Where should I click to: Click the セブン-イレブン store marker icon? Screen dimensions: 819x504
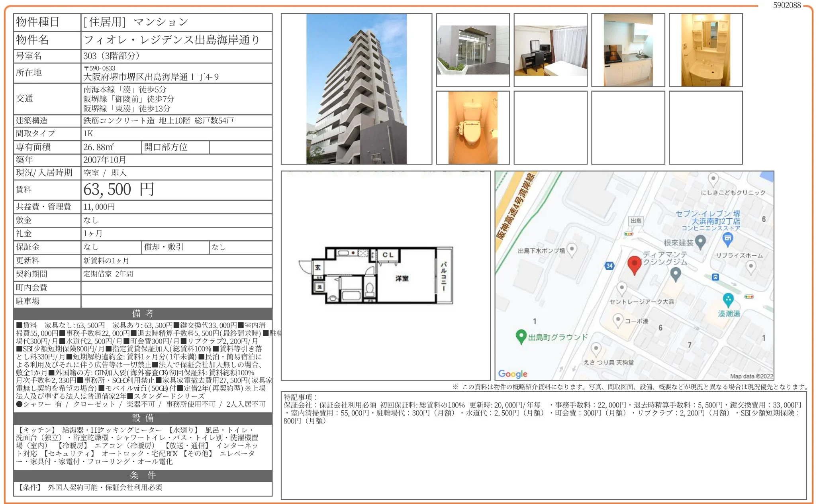(727, 239)
